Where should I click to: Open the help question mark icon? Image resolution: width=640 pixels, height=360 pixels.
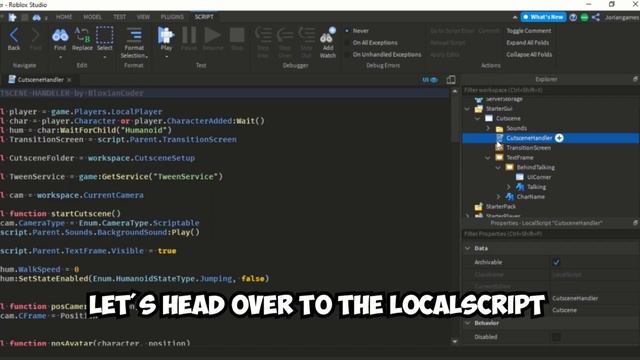point(573,17)
